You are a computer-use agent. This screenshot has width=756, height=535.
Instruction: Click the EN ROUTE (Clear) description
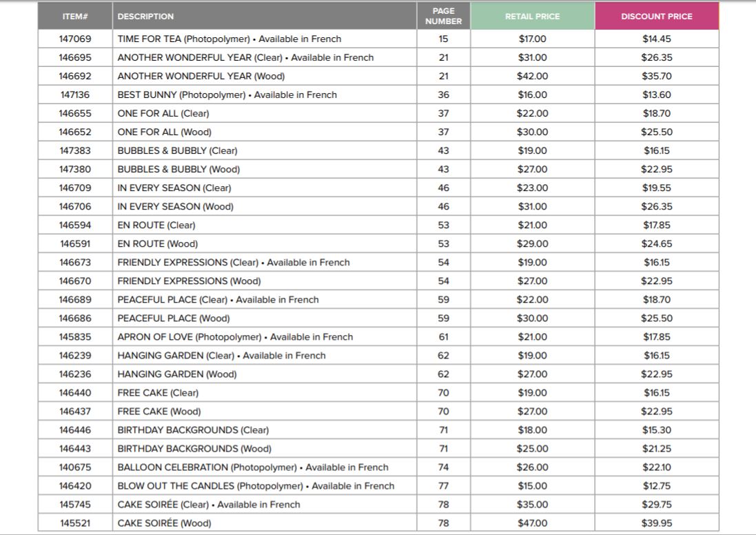point(156,225)
